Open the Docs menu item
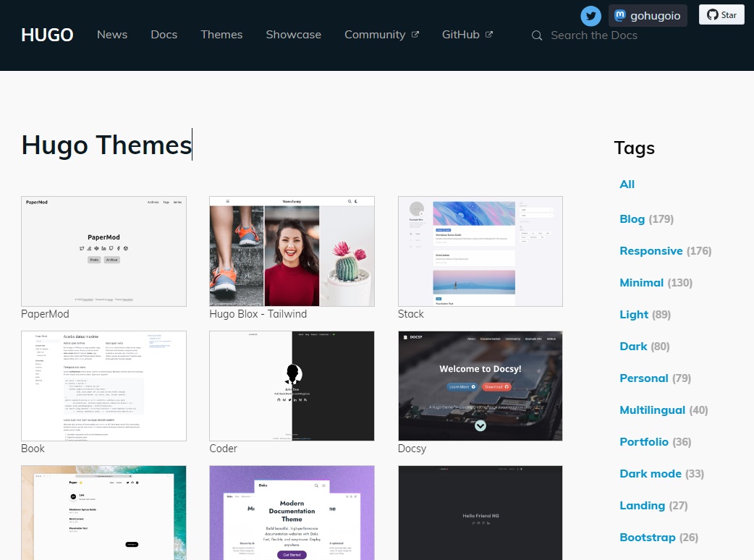 164,35
